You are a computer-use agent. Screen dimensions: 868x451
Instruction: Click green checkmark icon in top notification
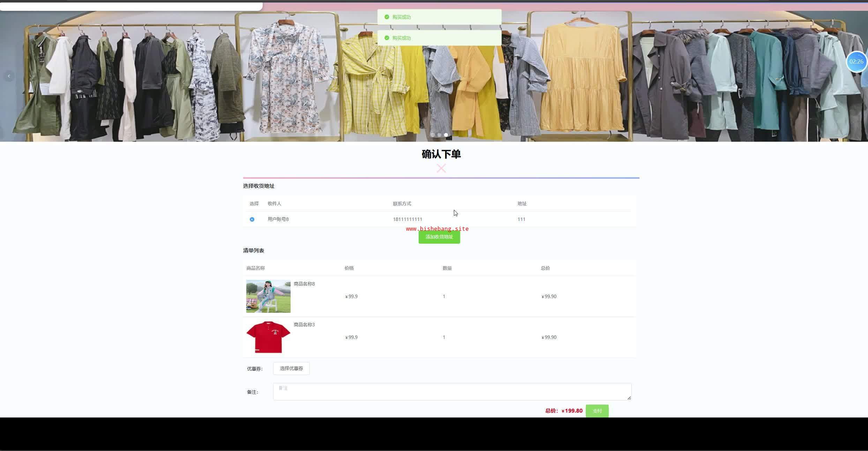pyautogui.click(x=387, y=17)
